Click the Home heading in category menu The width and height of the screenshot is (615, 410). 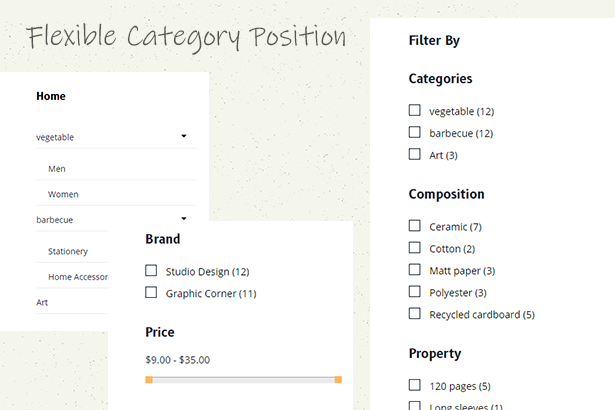[x=51, y=96]
